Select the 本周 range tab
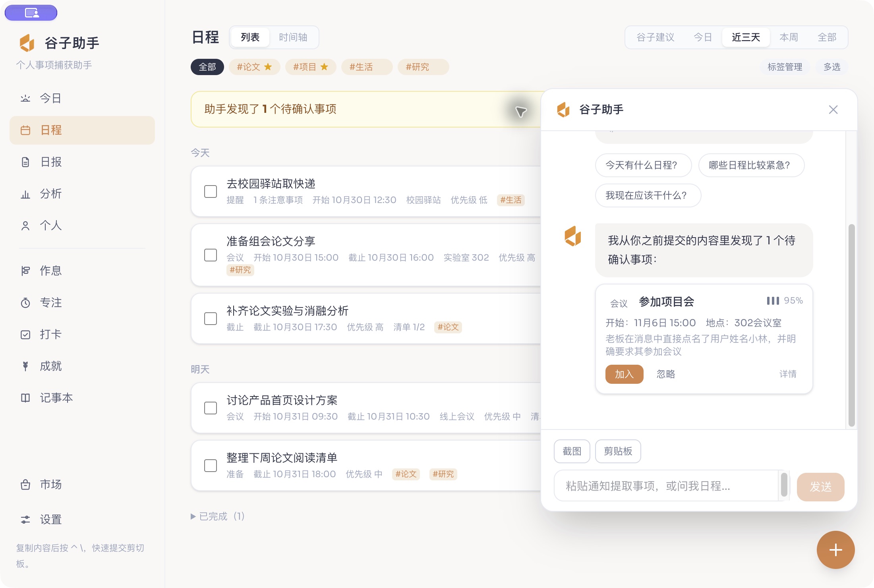This screenshot has height=588, width=874. (x=789, y=37)
